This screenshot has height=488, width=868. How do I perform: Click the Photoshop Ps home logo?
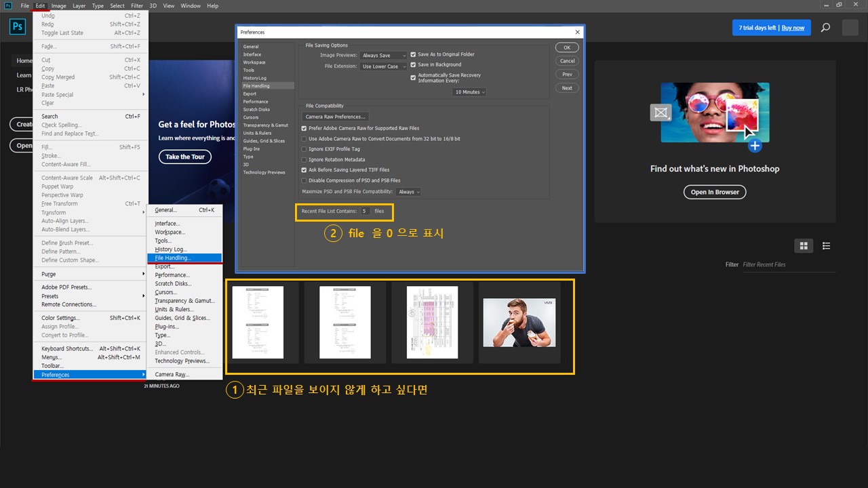tap(18, 27)
